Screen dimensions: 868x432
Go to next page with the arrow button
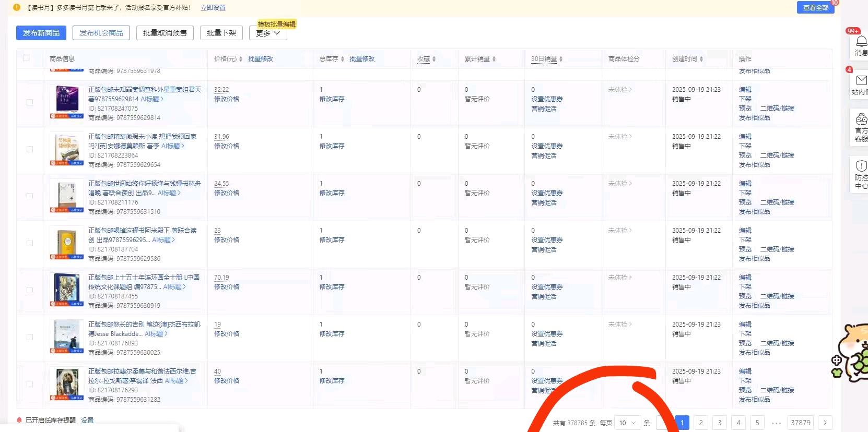(825, 423)
